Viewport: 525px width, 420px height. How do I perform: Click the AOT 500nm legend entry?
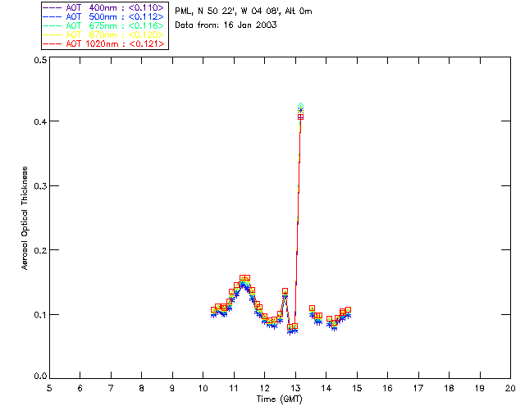(x=103, y=16)
